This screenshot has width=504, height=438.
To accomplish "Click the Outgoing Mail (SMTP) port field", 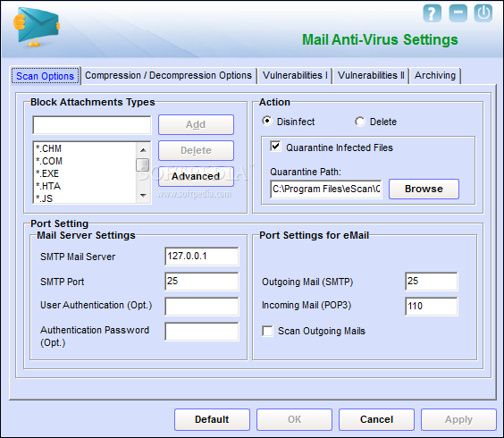I will pos(432,282).
